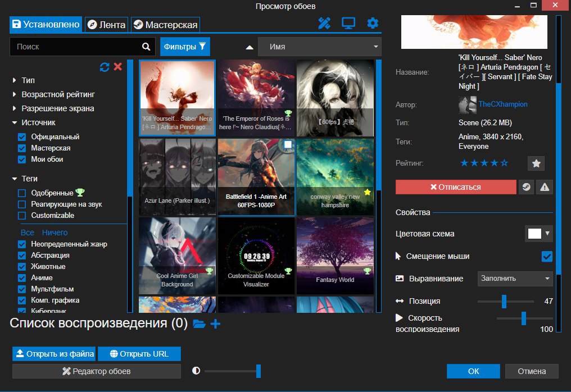Enable the Реагирующие на звук checkbox
Image resolution: width=571 pixels, height=392 pixels.
(22, 204)
